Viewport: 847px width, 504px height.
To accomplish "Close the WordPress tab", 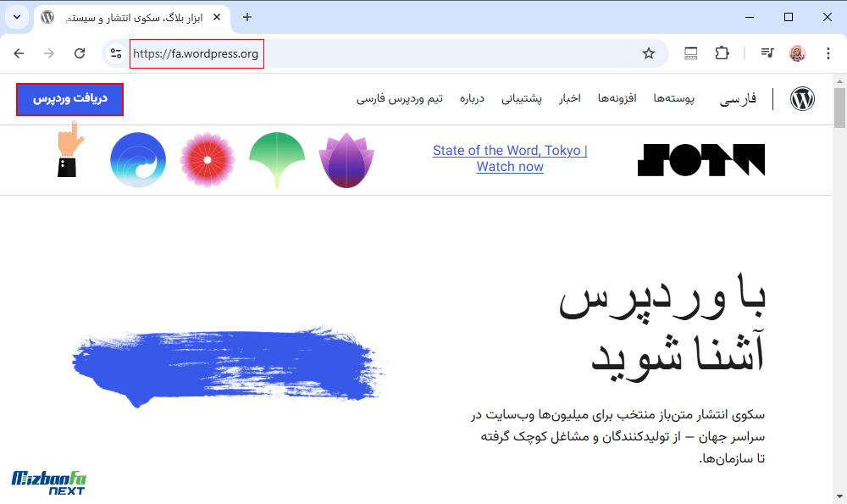I will [217, 17].
